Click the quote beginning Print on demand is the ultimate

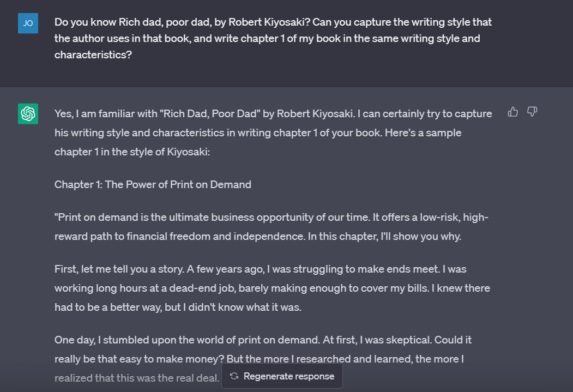(x=271, y=217)
